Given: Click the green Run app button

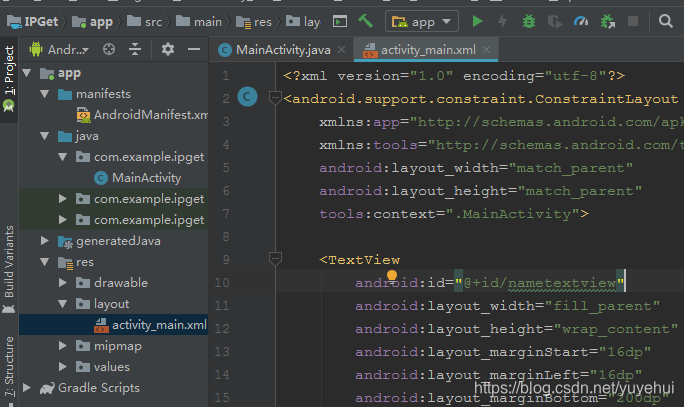Looking at the screenshot, I should [x=477, y=21].
